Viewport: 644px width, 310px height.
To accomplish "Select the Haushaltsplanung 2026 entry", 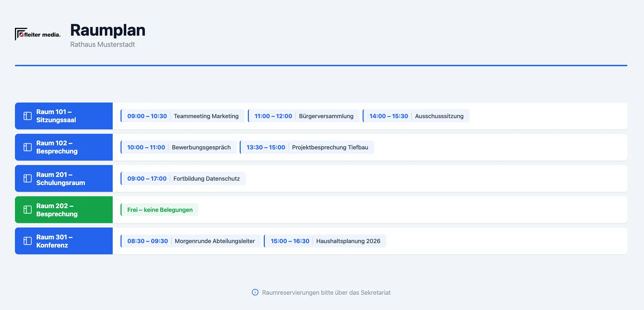I will point(325,241).
